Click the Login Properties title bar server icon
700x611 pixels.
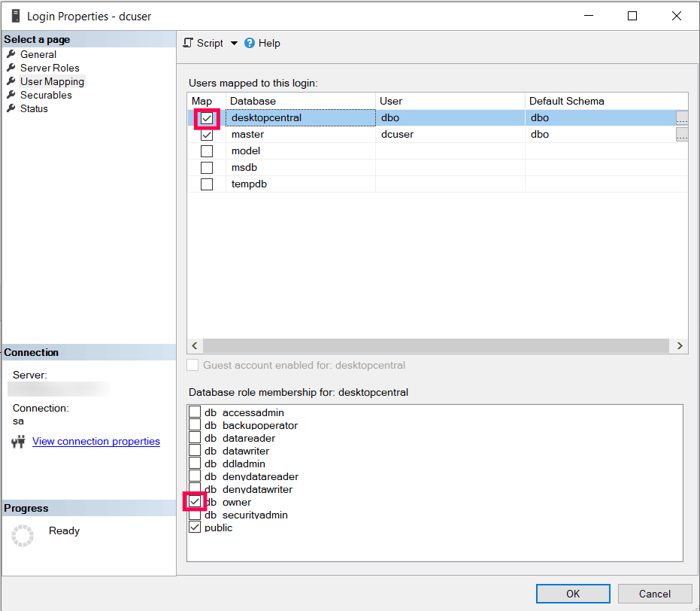[x=16, y=16]
